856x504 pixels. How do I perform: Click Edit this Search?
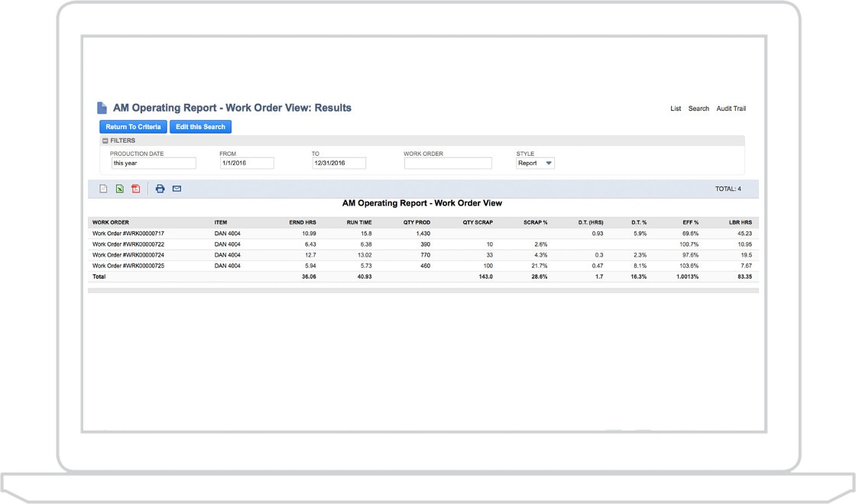point(200,126)
